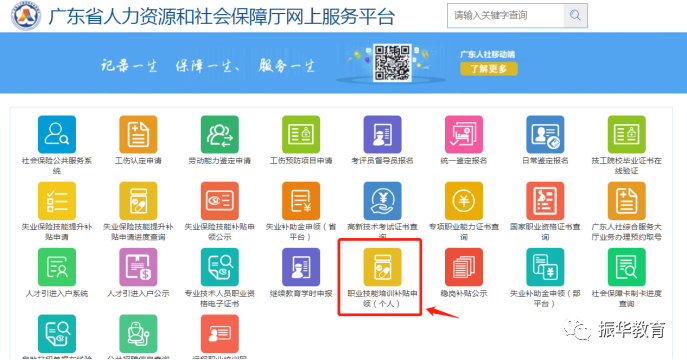Open 稳岗补贴公示 icon

coord(464,267)
